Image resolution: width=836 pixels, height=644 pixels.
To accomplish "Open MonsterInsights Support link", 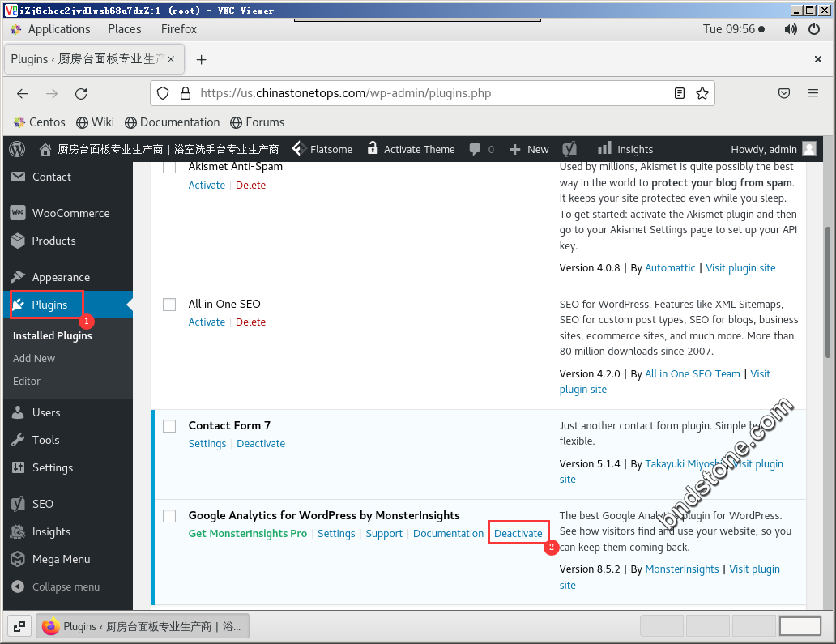I will (x=384, y=534).
